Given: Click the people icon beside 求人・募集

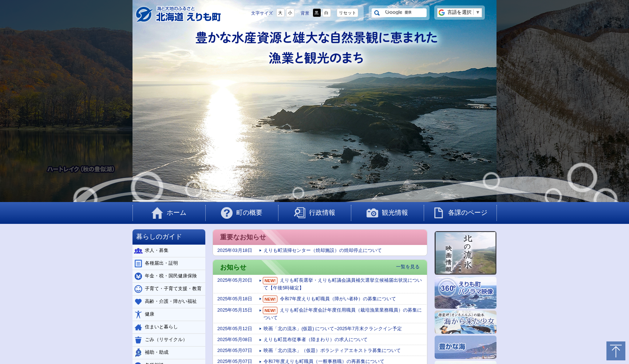Looking at the screenshot, I should pos(138,251).
